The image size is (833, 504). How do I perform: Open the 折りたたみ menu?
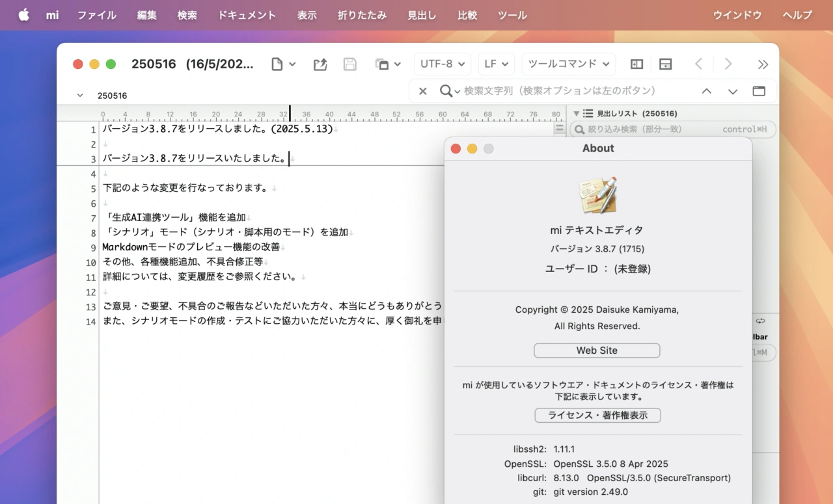coord(362,15)
